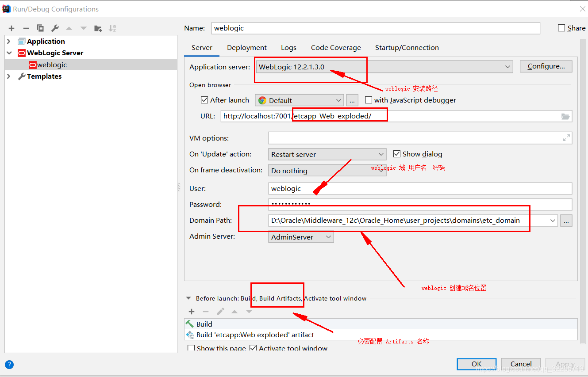Open the Domain Path dropdown arrow

pyautogui.click(x=553, y=220)
